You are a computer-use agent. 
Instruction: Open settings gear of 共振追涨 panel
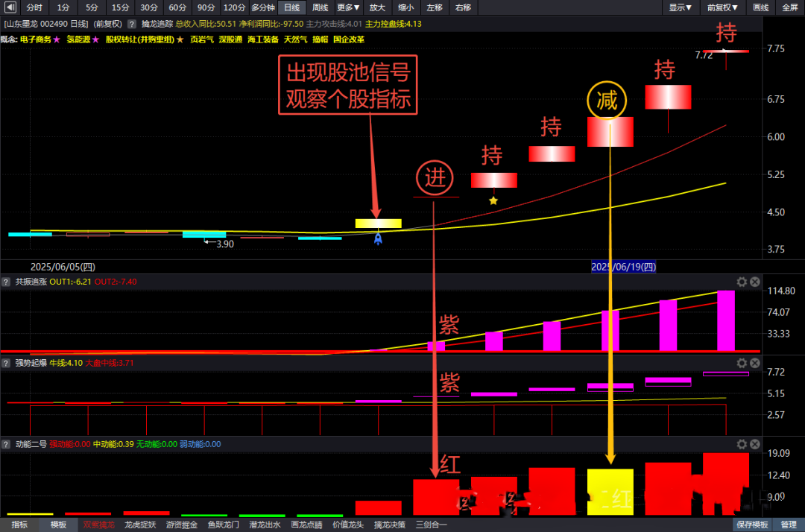click(x=742, y=282)
